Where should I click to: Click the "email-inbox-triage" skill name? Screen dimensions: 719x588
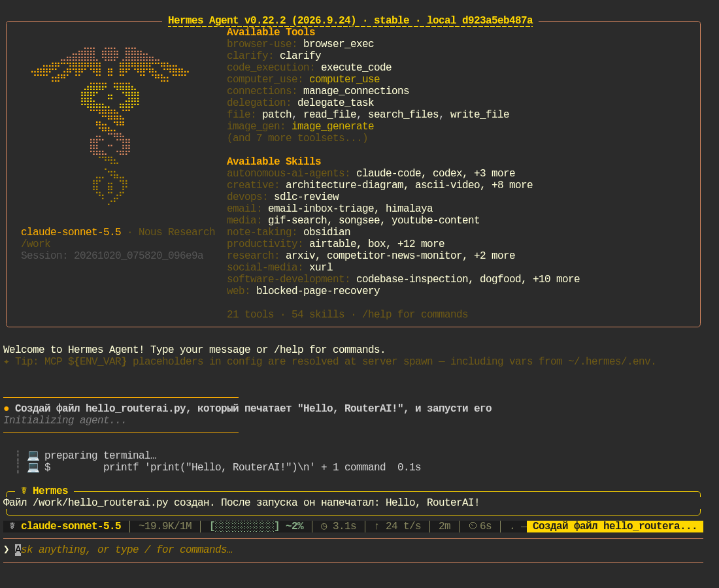[321, 208]
